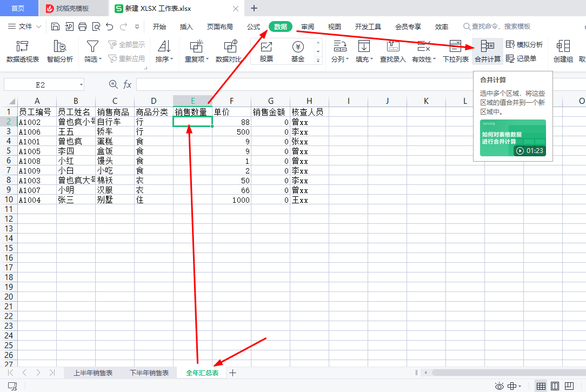Viewport: 586px width, 392px height.
Task: Switch to 下半年销售表 sheet tab
Action: (x=149, y=373)
